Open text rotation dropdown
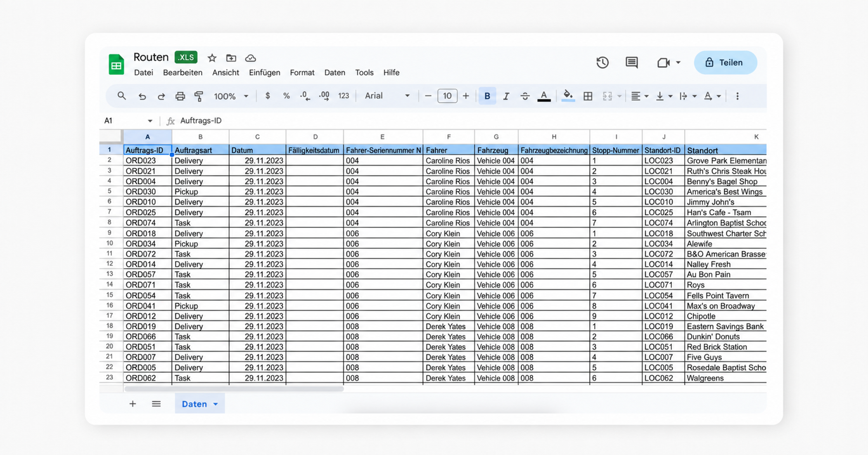The width and height of the screenshot is (868, 455). 712,96
